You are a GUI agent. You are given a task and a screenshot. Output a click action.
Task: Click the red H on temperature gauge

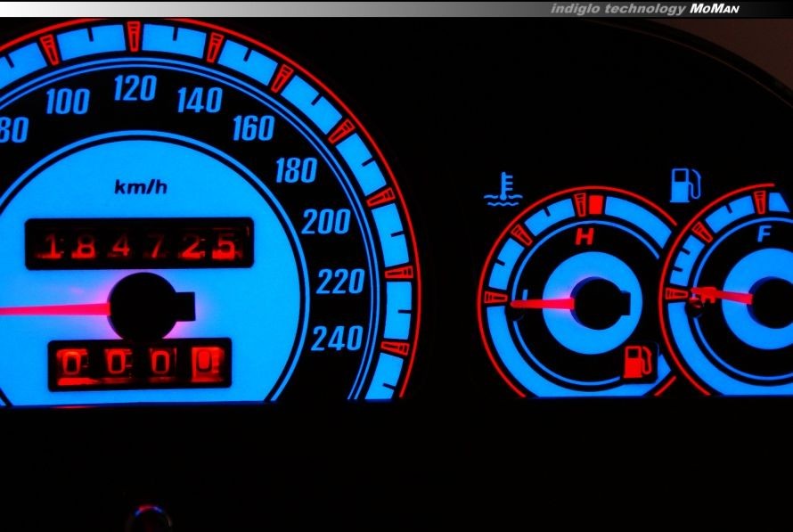[x=585, y=236]
